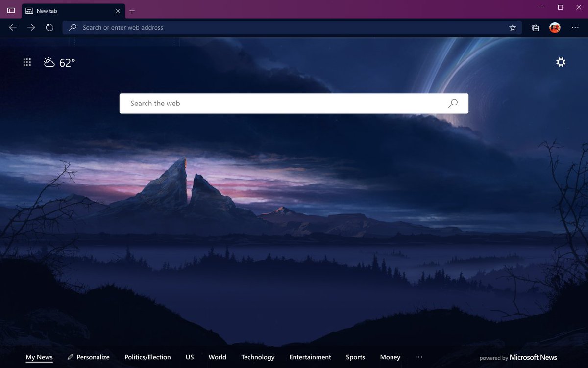Click the forward navigation arrow
This screenshot has width=588, height=368.
pyautogui.click(x=31, y=27)
